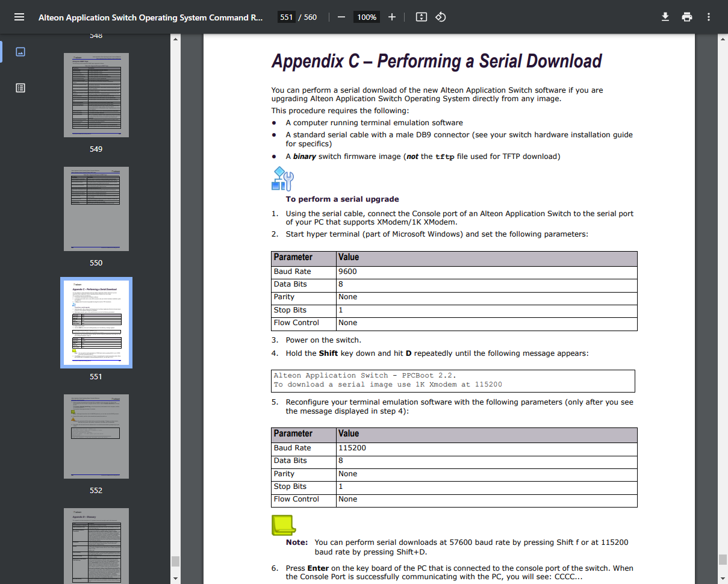The width and height of the screenshot is (728, 584).
Task: Open the more actions three-dot menu
Action: point(709,17)
